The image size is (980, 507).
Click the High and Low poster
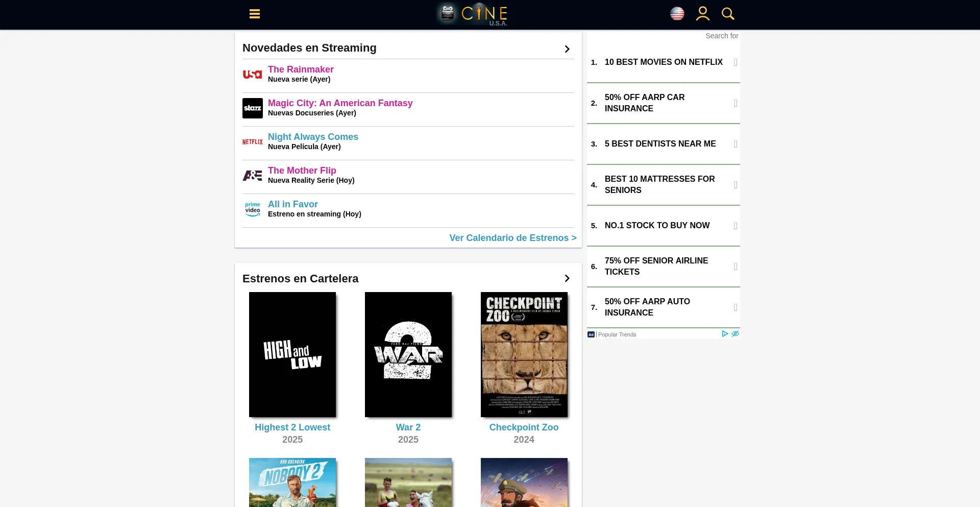(x=292, y=354)
